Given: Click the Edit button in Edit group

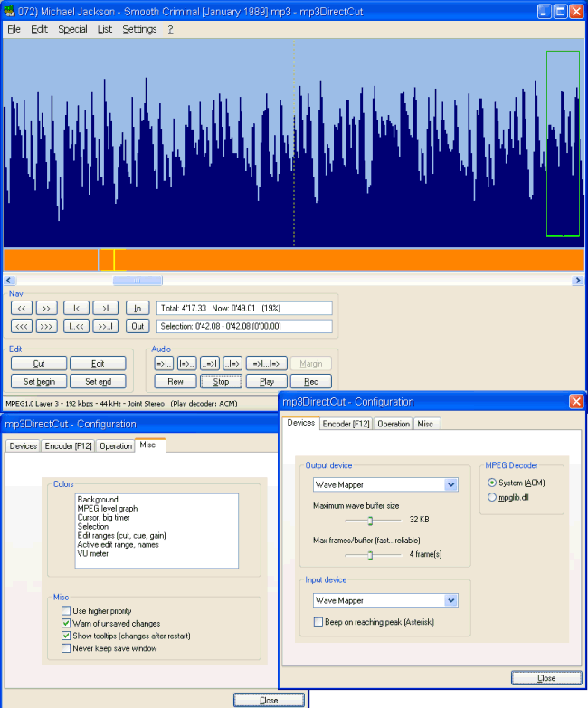Looking at the screenshot, I should point(98,363).
